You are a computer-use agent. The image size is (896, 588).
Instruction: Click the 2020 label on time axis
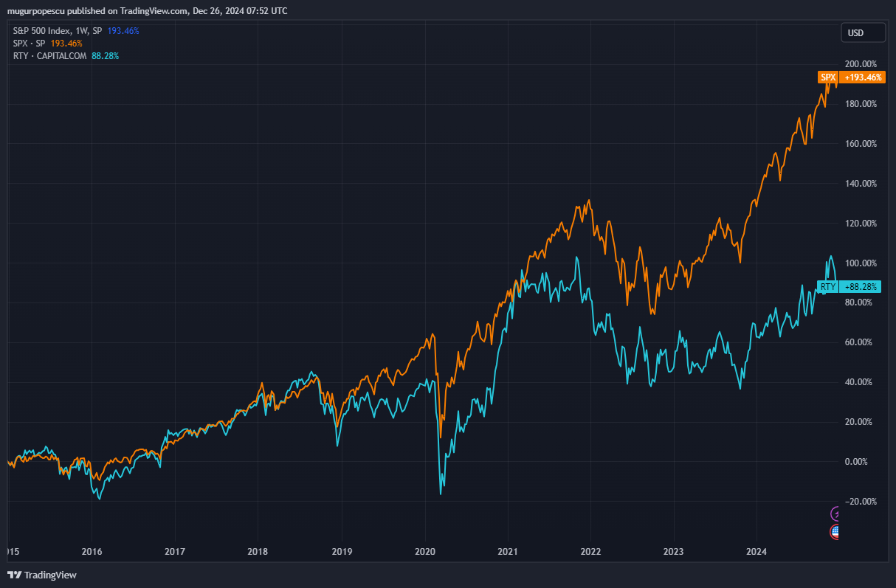pos(424,551)
